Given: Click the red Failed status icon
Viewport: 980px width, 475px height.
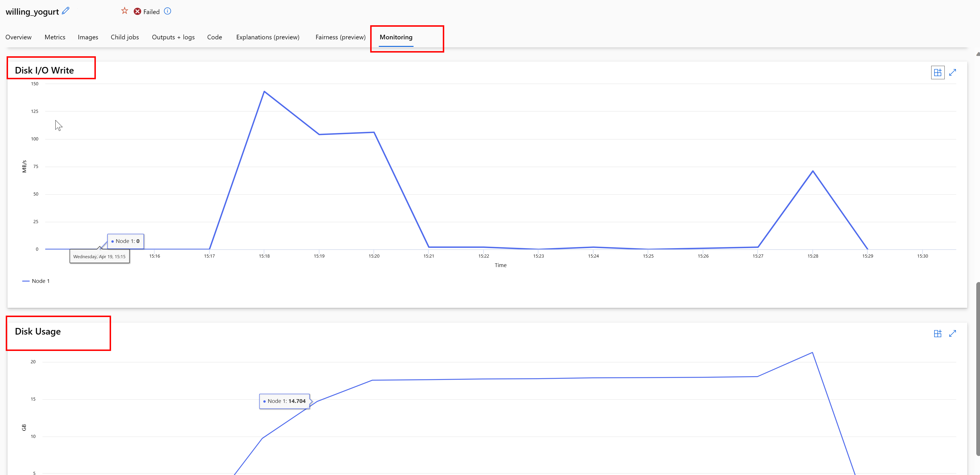Looking at the screenshot, I should [x=137, y=11].
